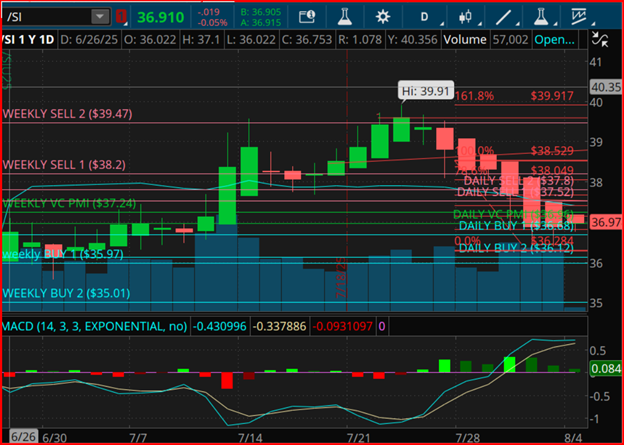Click the 40.35 price tag on price axis

click(x=606, y=87)
